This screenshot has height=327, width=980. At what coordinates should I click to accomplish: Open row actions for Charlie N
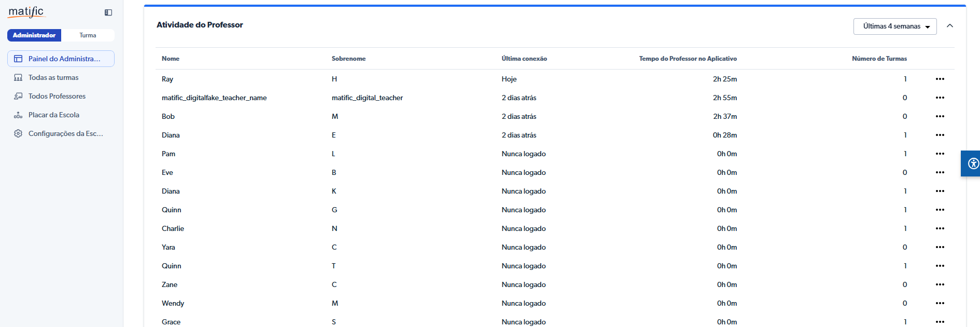coord(940,228)
